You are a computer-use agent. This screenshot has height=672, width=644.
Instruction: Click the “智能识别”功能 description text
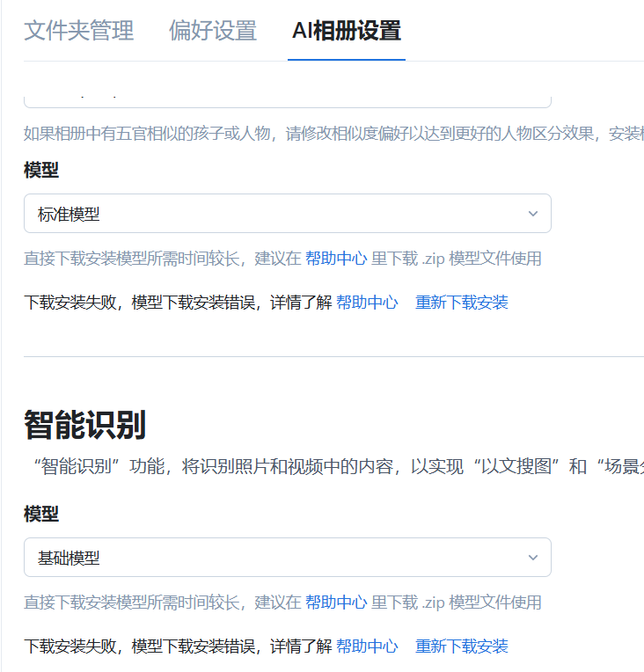click(x=339, y=466)
